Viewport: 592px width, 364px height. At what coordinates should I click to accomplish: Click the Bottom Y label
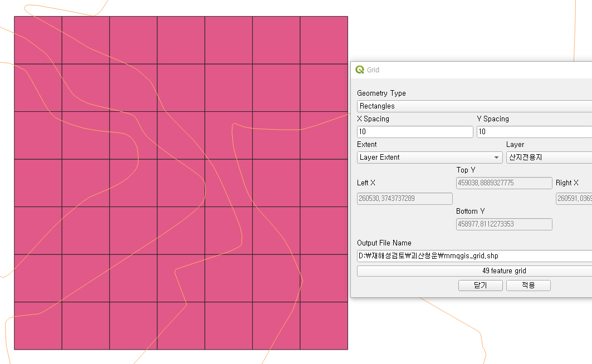(471, 211)
